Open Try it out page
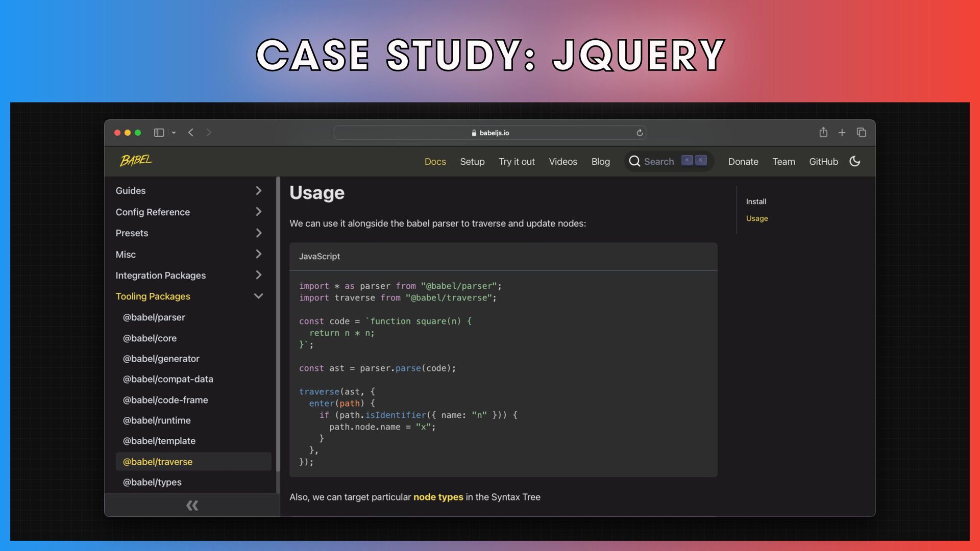 517,162
